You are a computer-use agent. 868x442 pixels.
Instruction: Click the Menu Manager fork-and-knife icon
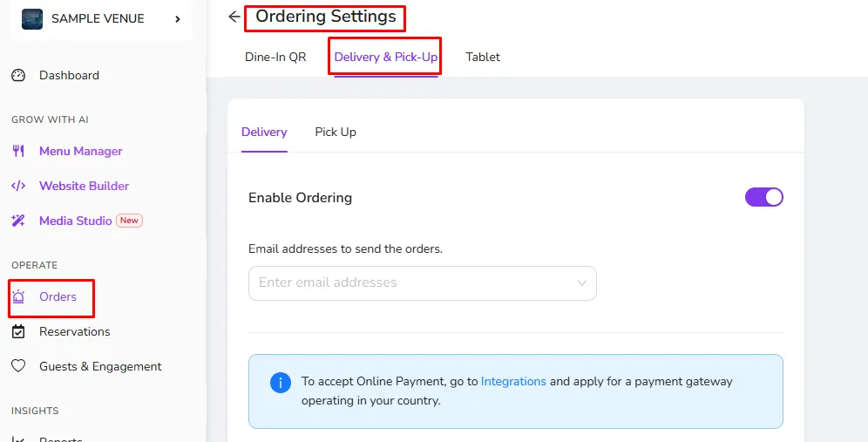[18, 151]
